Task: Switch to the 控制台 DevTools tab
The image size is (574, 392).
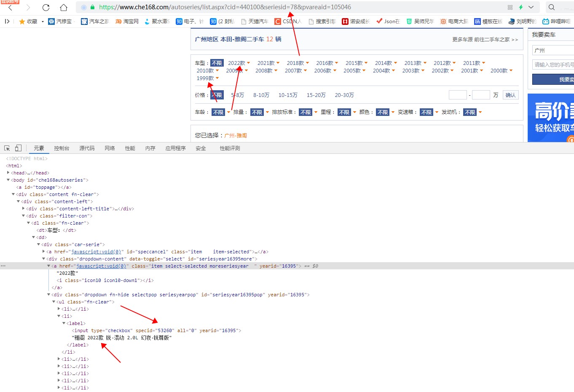Action: pos(62,148)
